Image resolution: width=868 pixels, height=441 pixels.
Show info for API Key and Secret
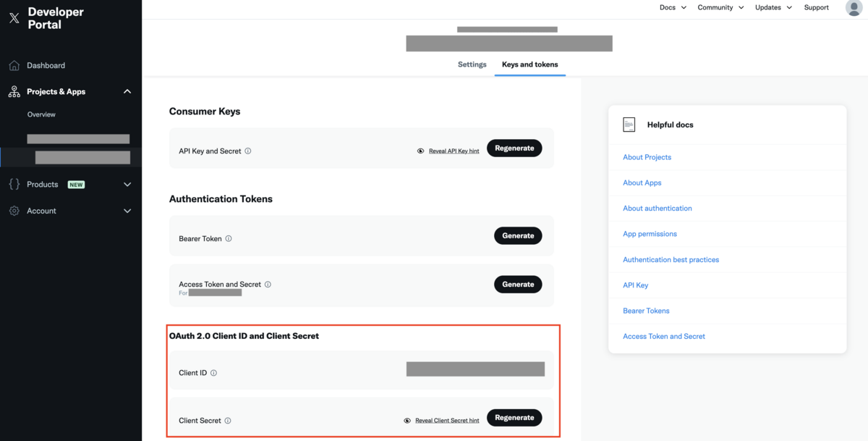pos(248,151)
